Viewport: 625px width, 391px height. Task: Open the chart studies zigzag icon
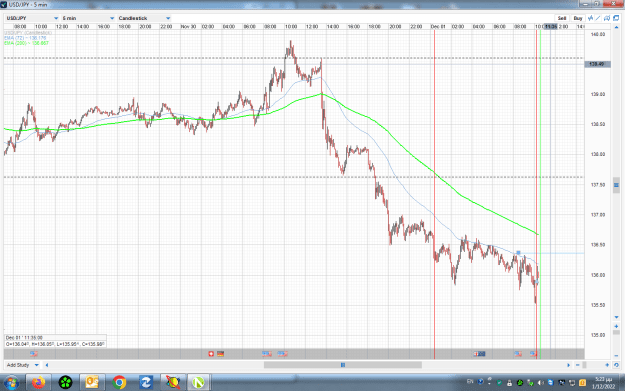pos(590,18)
